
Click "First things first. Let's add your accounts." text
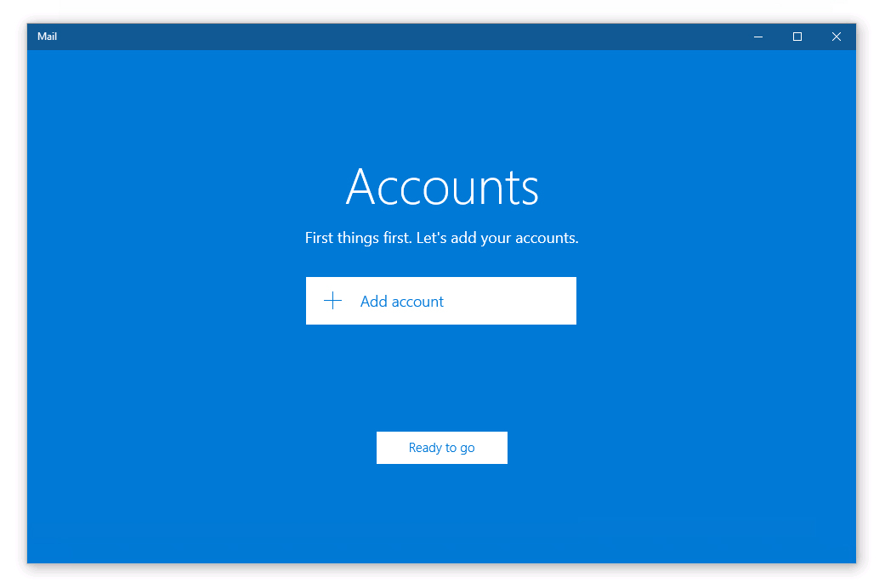coord(442,238)
